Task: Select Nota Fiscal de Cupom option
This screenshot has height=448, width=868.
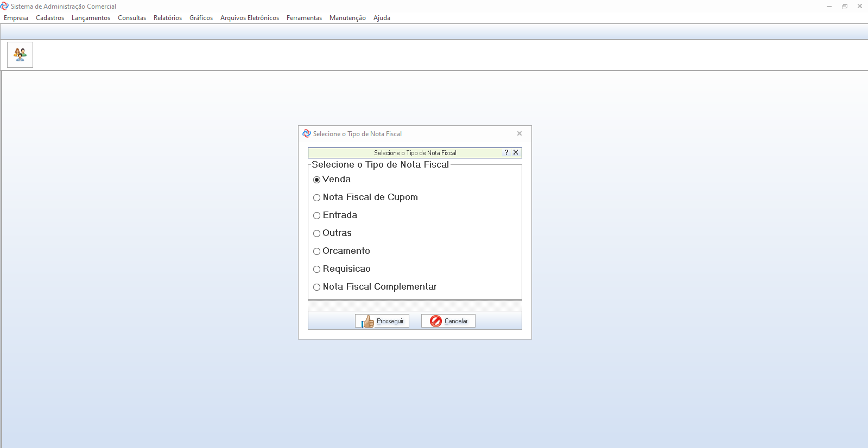Action: pos(317,197)
